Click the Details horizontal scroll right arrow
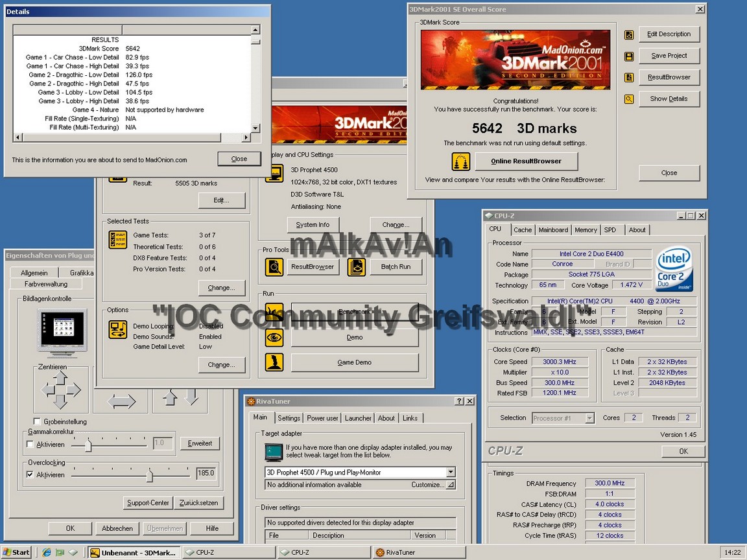 pyautogui.click(x=246, y=137)
